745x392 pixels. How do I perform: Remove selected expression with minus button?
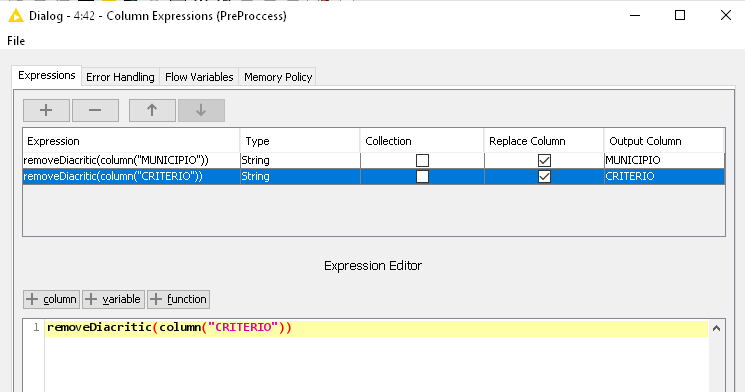[x=95, y=110]
